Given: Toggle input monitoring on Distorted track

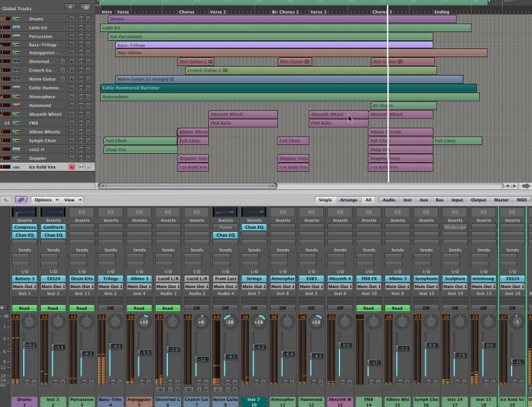Looking at the screenshot, I should pos(63,61).
